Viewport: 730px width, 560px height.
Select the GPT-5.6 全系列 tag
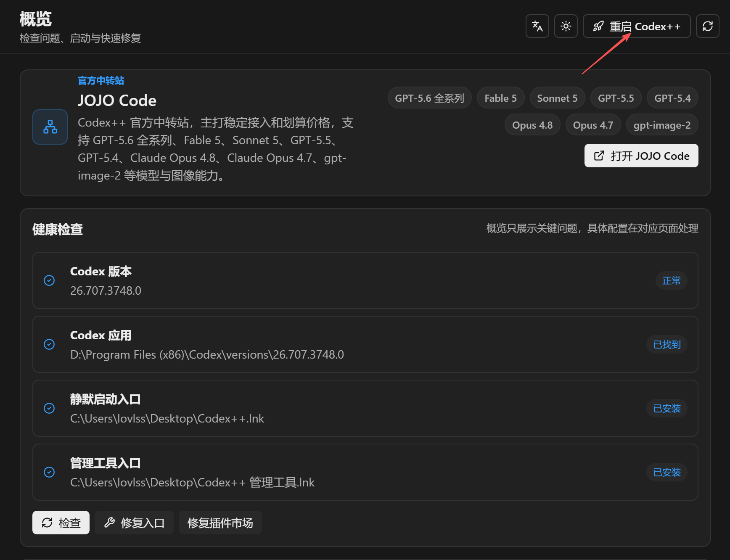tap(429, 98)
